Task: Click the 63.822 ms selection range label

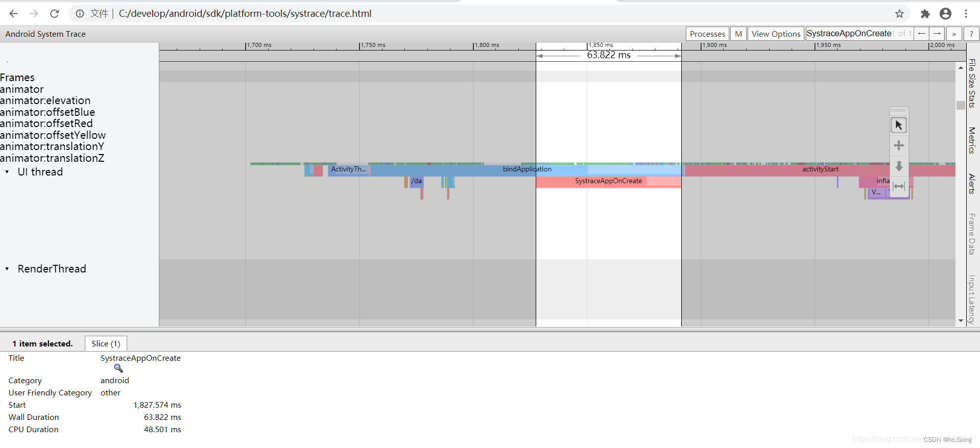Action: point(609,55)
